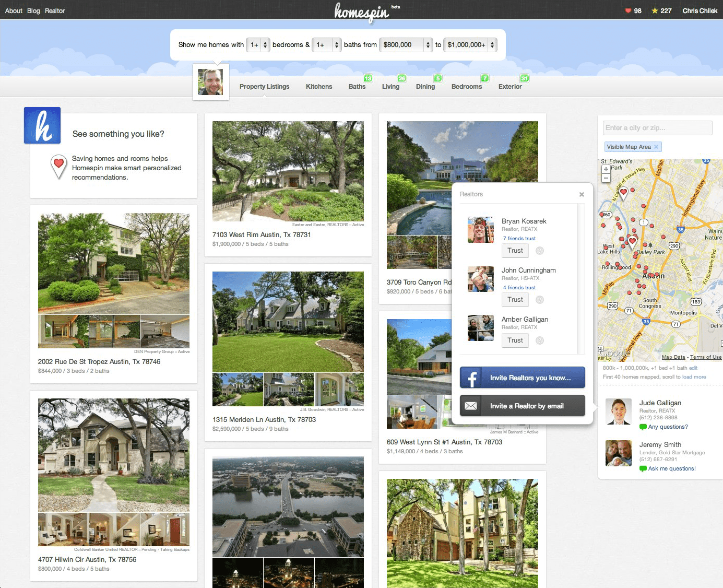Screen dimensions: 723x588
Task: Switch to the Kitchens tab
Action: click(319, 87)
